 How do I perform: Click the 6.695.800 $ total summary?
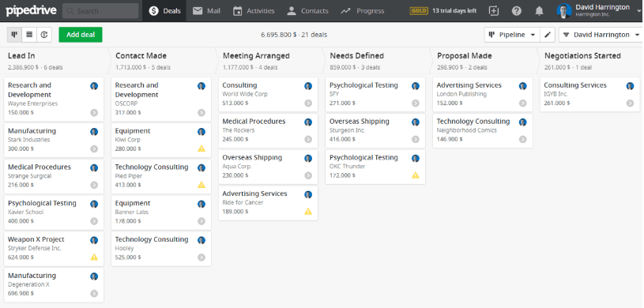(x=294, y=35)
